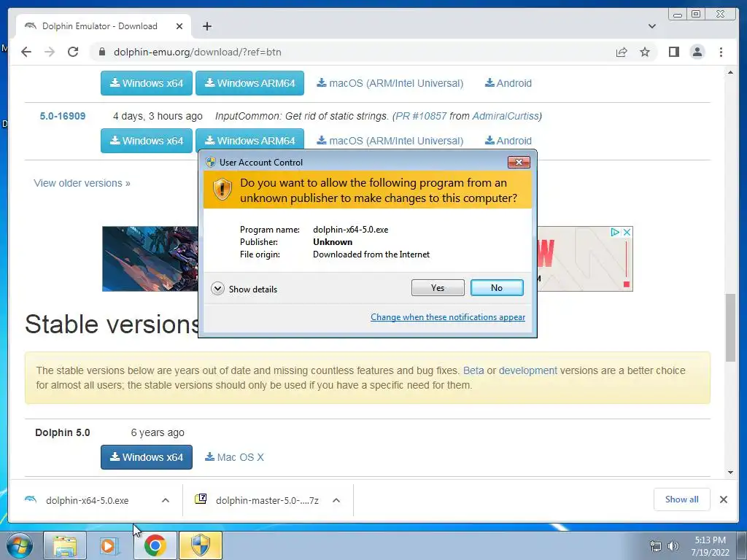Image resolution: width=747 pixels, height=560 pixels.
Task: Download Dolphin 5.0 Windows x64 stable
Action: (146, 457)
